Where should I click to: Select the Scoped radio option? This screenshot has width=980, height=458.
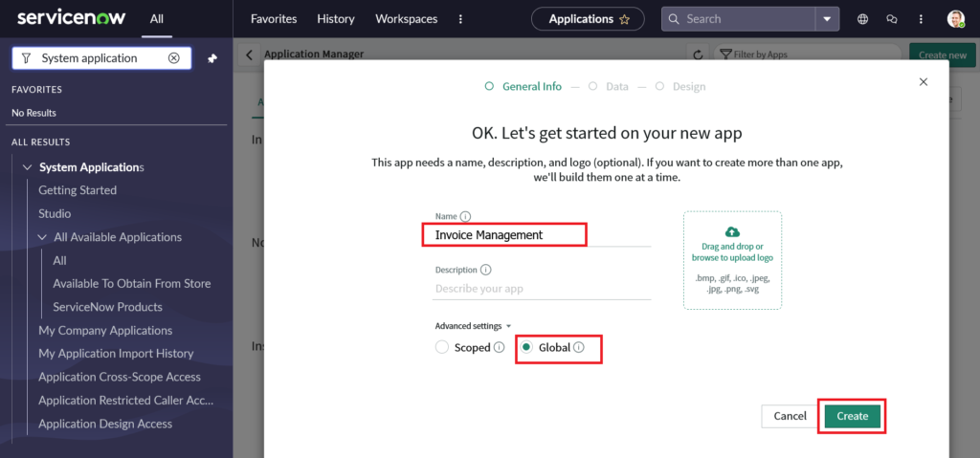(x=442, y=347)
